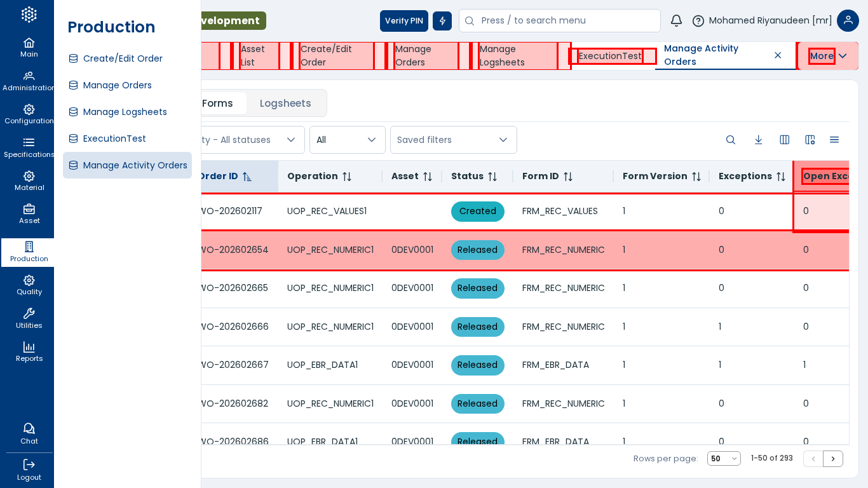Expand the Saved filters dropdown
The width and height of the screenshot is (868, 488).
tap(453, 140)
